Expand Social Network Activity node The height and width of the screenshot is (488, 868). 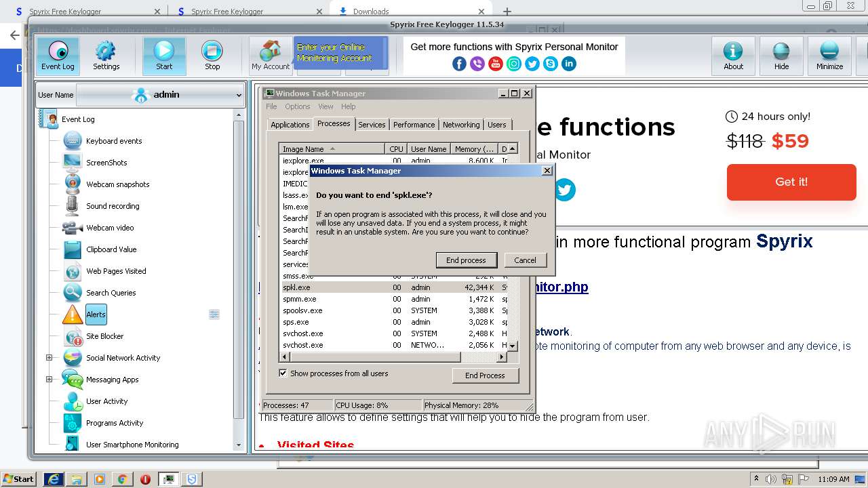pyautogui.click(x=49, y=358)
